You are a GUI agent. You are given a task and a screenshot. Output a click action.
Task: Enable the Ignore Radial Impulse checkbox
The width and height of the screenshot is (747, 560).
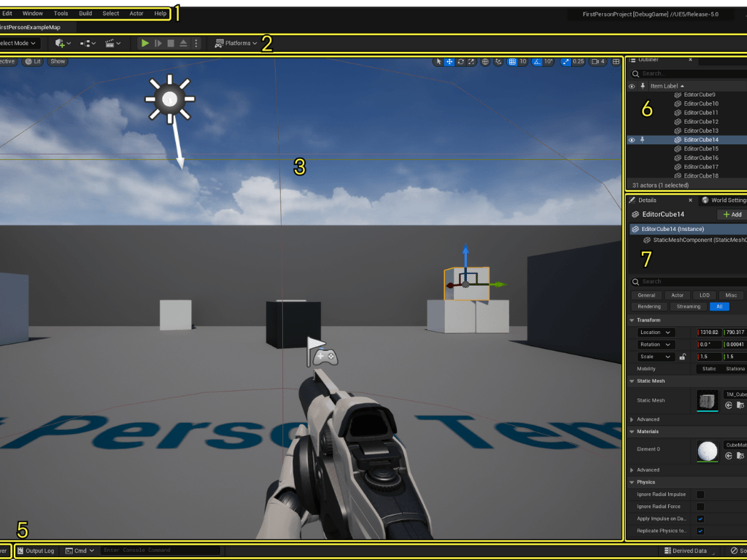(x=700, y=494)
